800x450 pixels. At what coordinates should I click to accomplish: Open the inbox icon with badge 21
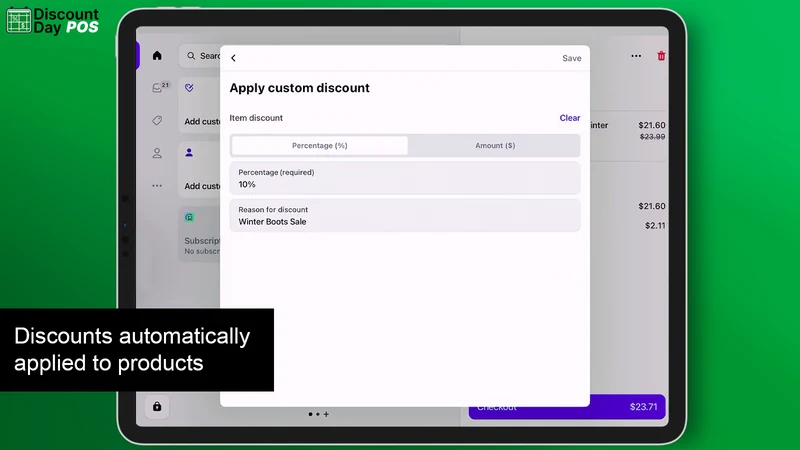[x=160, y=87]
